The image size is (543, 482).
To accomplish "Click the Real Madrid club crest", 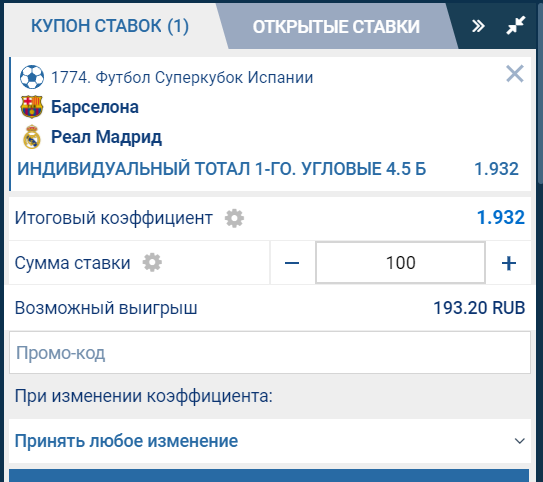I will (x=32, y=137).
